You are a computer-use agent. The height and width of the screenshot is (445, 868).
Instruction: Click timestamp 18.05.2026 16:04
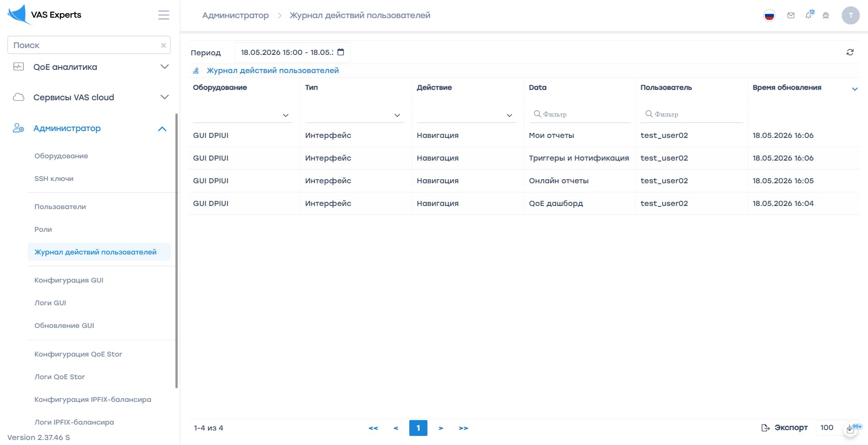[783, 203]
